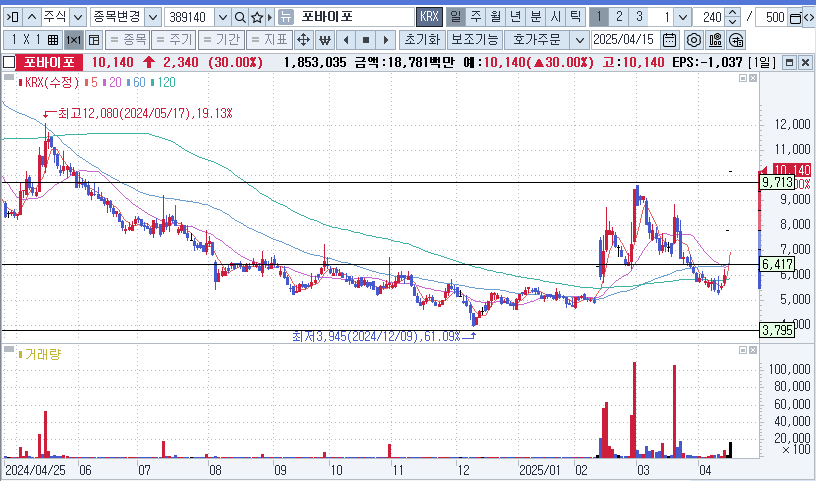Viewport: 816px width, 481px height.
Task: Click the 초기화 reset button
Action: [423, 40]
